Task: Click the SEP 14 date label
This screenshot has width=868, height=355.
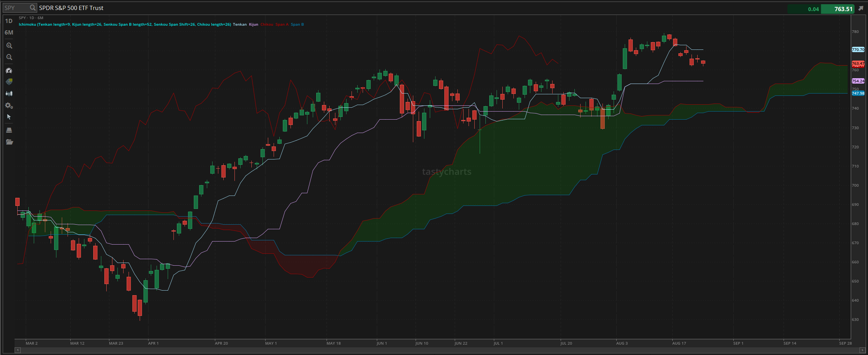Action: 790,343
